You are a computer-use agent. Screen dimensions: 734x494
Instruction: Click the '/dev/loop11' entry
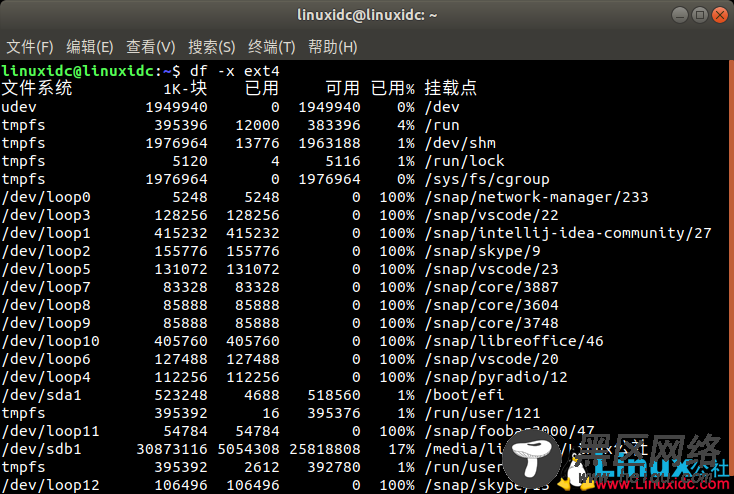(x=51, y=431)
